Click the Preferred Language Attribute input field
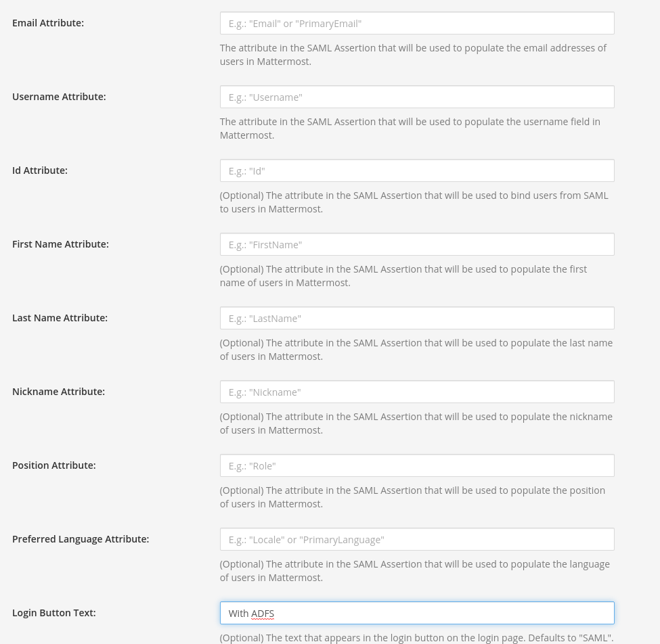 tap(417, 539)
